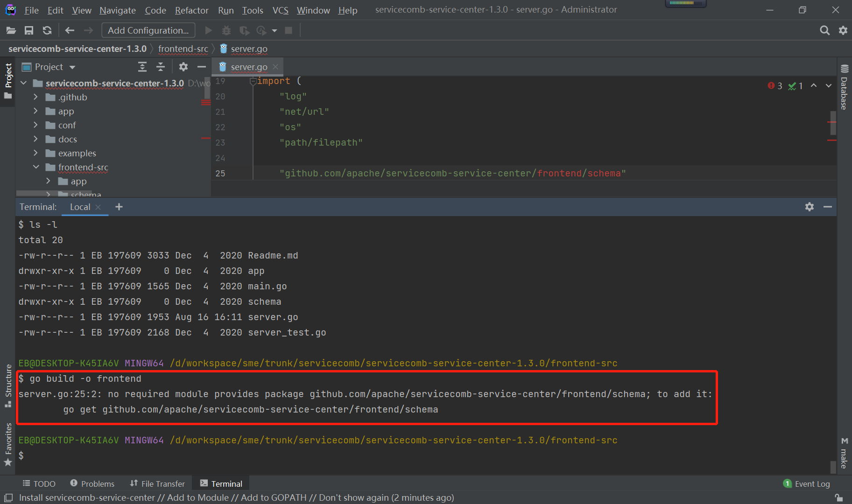Viewport: 852px width, 504px height.
Task: Open the Problems tool window
Action: pos(92,484)
